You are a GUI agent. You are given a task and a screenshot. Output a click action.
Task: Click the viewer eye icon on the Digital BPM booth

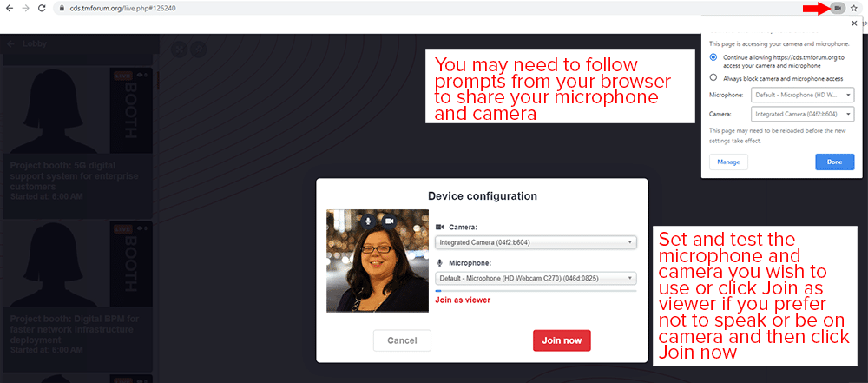(141, 228)
